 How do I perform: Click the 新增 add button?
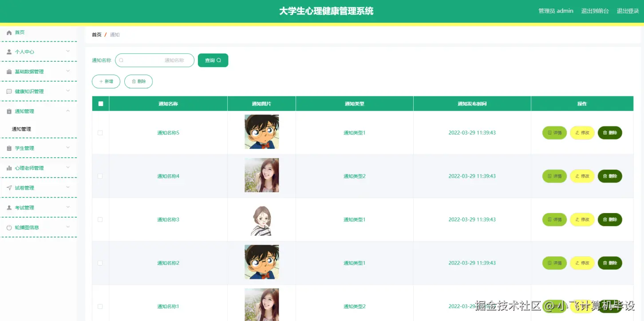(106, 82)
